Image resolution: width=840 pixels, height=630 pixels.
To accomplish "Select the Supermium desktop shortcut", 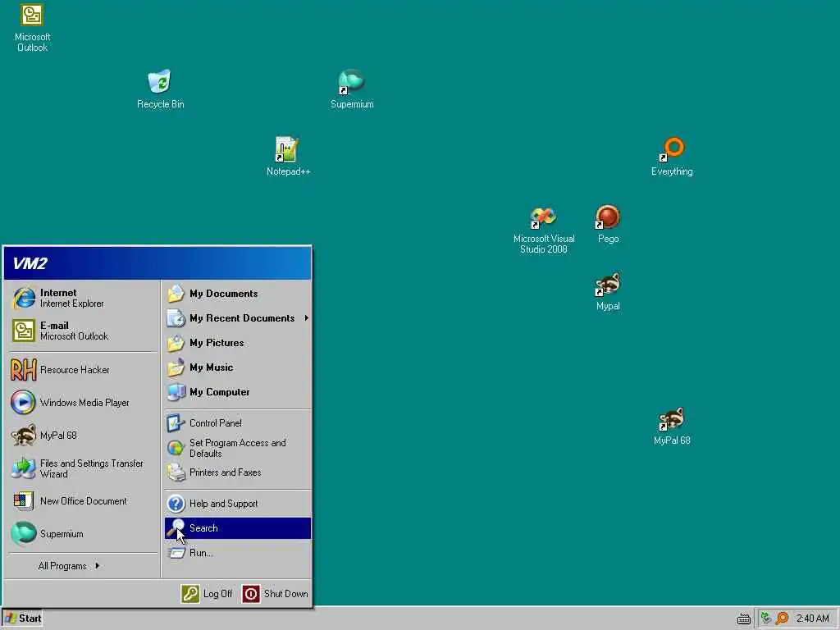I will click(351, 89).
